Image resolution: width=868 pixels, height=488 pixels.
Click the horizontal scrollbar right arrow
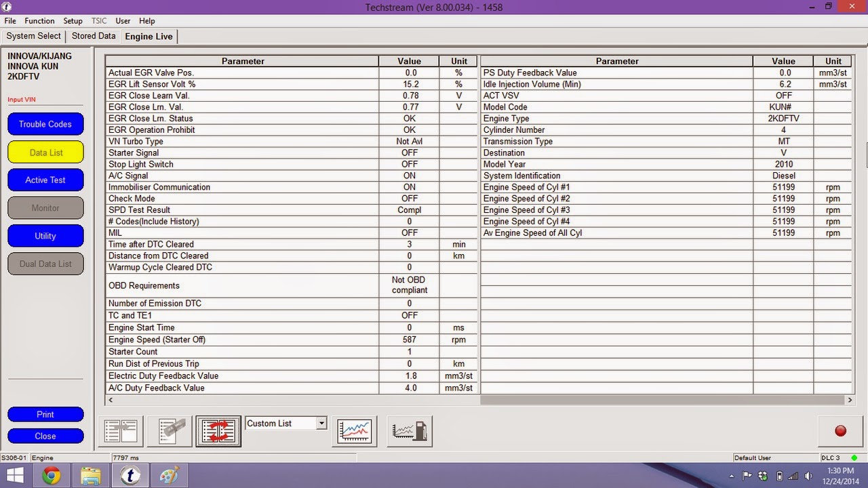coord(850,400)
